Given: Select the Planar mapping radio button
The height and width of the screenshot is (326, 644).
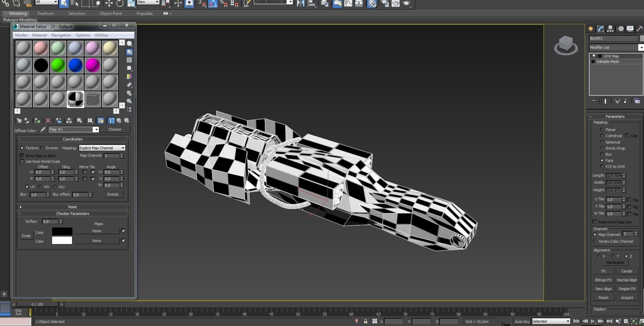Looking at the screenshot, I should [601, 130].
